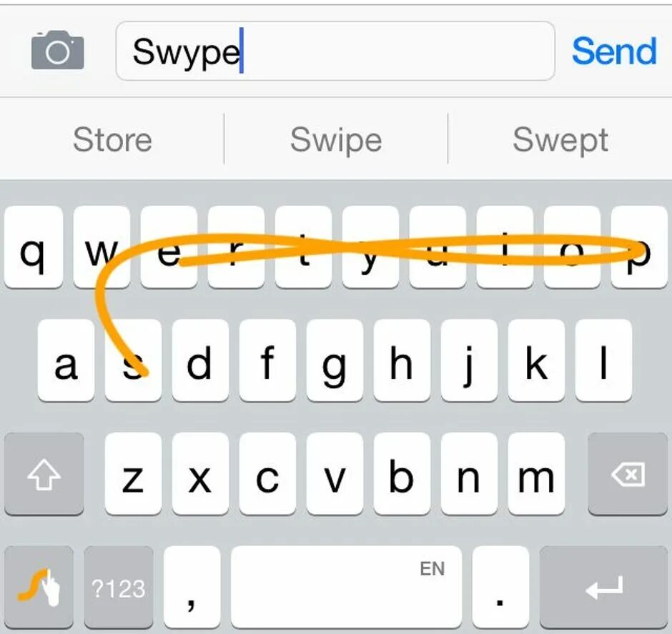Switch to the ?123 symbols keyboard
Viewport: 672px width, 634px height.
(x=119, y=586)
